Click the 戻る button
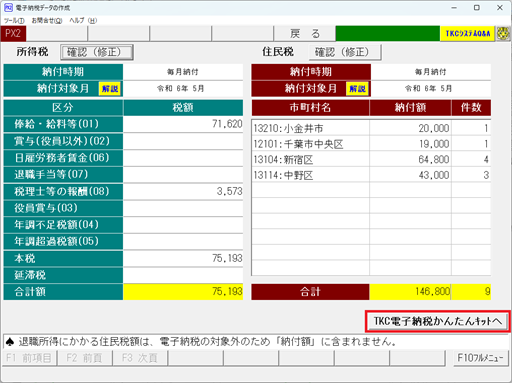The height and width of the screenshot is (383, 512). click(304, 34)
